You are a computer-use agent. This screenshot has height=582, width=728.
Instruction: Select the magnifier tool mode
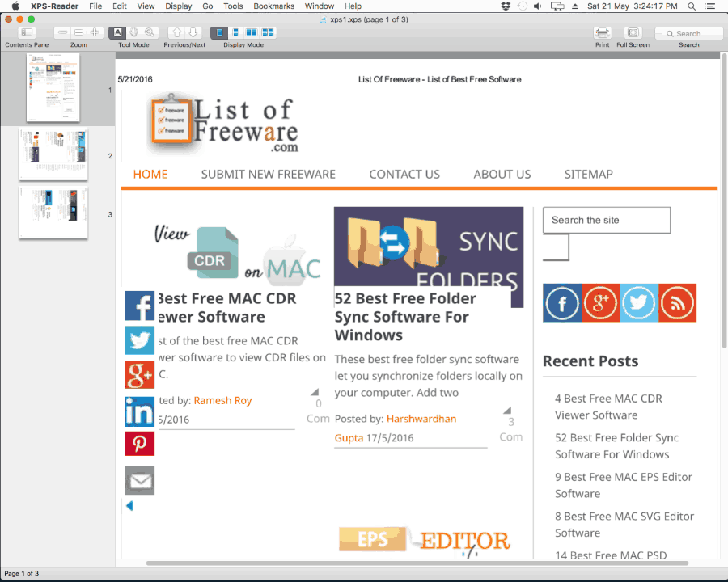click(150, 32)
